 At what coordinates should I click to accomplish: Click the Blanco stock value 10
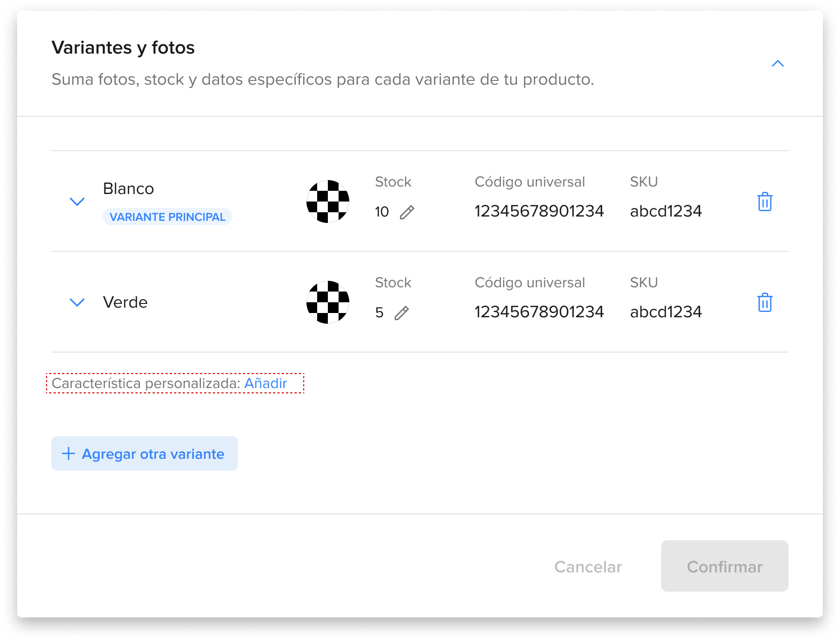[x=382, y=212]
